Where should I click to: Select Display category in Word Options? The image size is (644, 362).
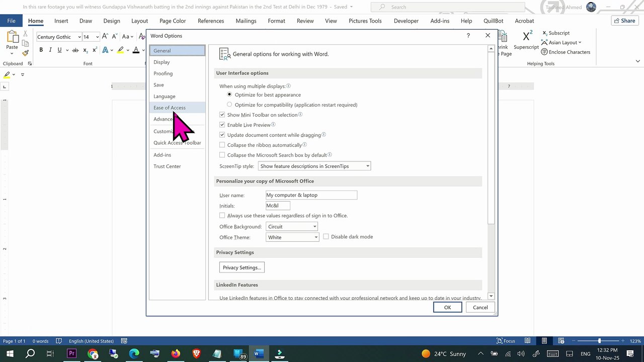click(177, 62)
